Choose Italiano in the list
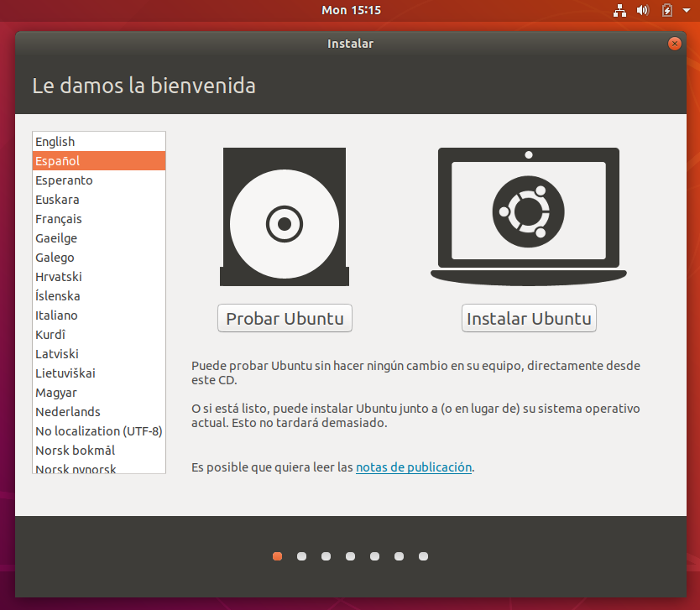Screen dimensions: 700x610 (99, 315)
